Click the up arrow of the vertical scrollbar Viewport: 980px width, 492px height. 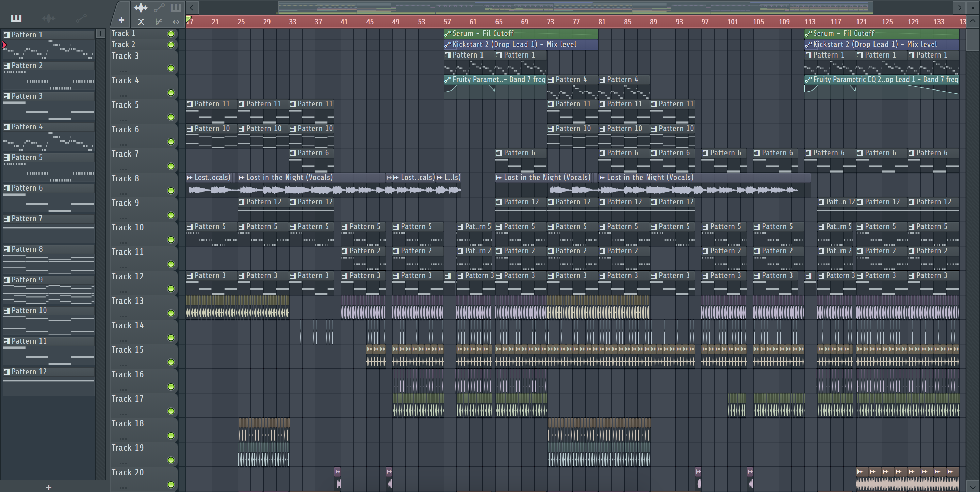(x=973, y=21)
